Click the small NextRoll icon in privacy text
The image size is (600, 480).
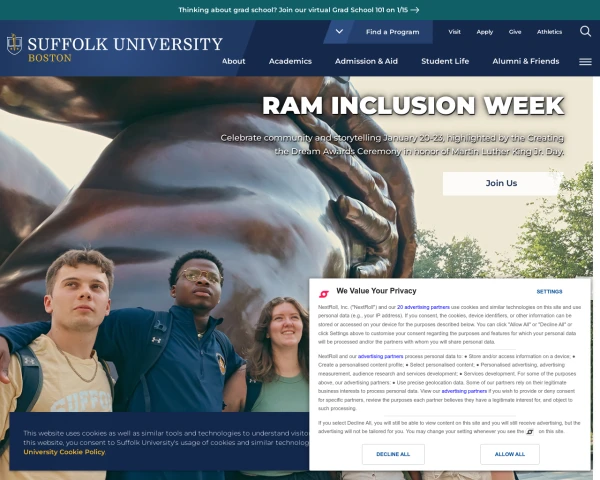(x=530, y=432)
